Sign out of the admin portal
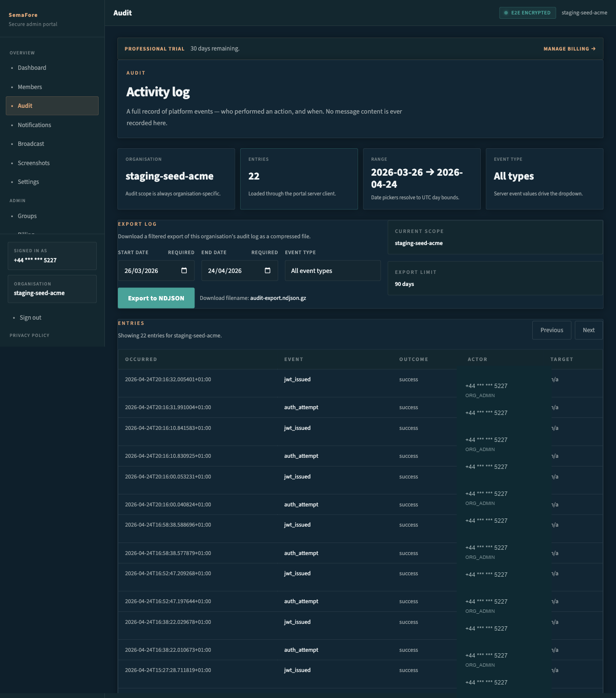 click(30, 317)
